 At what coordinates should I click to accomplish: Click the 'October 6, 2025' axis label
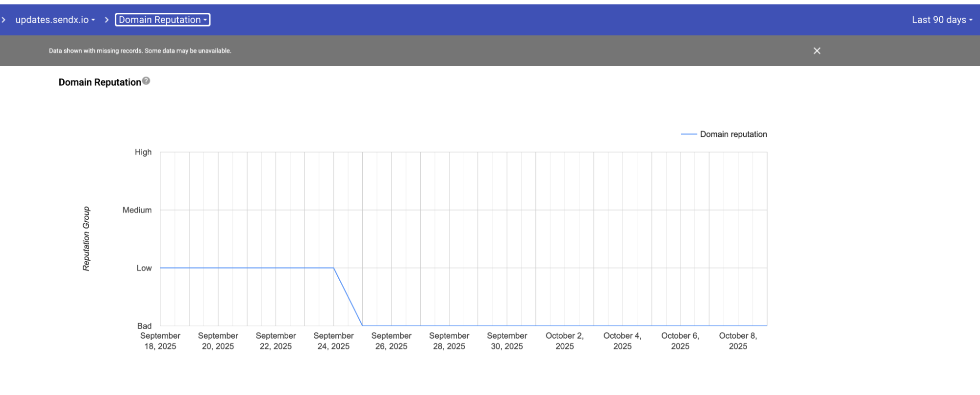click(x=680, y=341)
